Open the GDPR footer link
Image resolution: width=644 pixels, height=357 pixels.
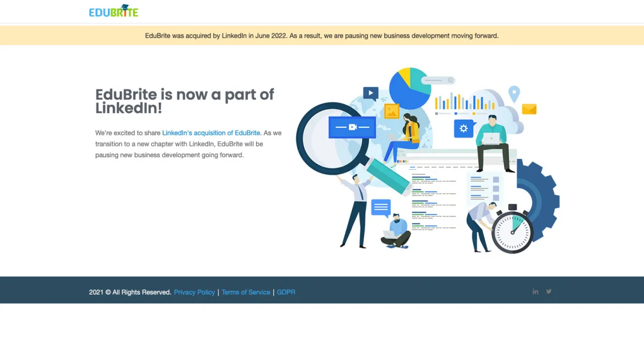tap(286, 292)
